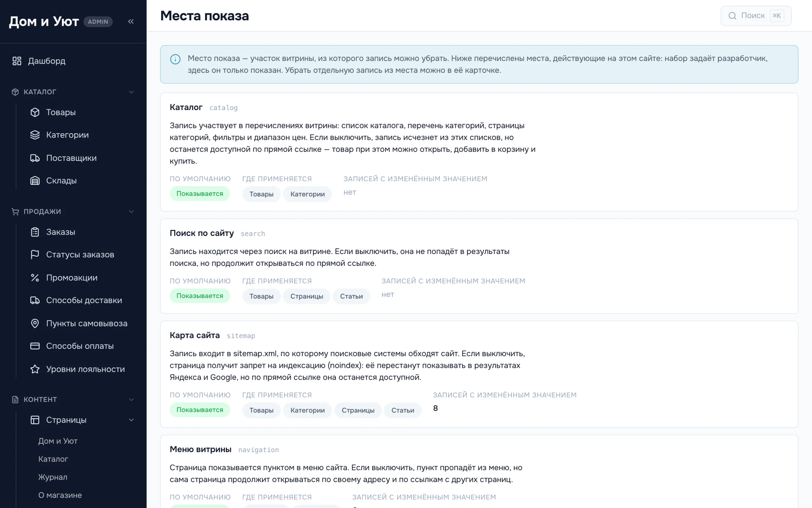Open the Каталог page in sidebar
Viewport: 812px width, 508px height.
click(x=53, y=459)
